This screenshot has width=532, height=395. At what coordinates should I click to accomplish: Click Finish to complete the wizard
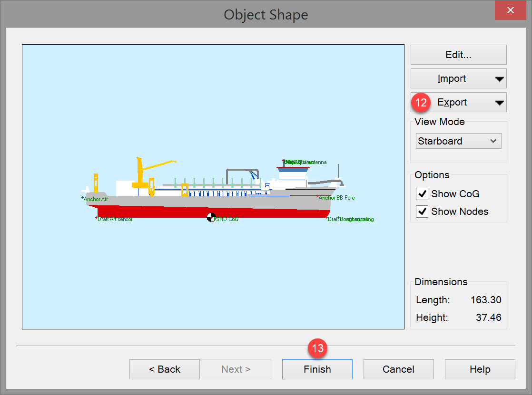click(x=317, y=369)
